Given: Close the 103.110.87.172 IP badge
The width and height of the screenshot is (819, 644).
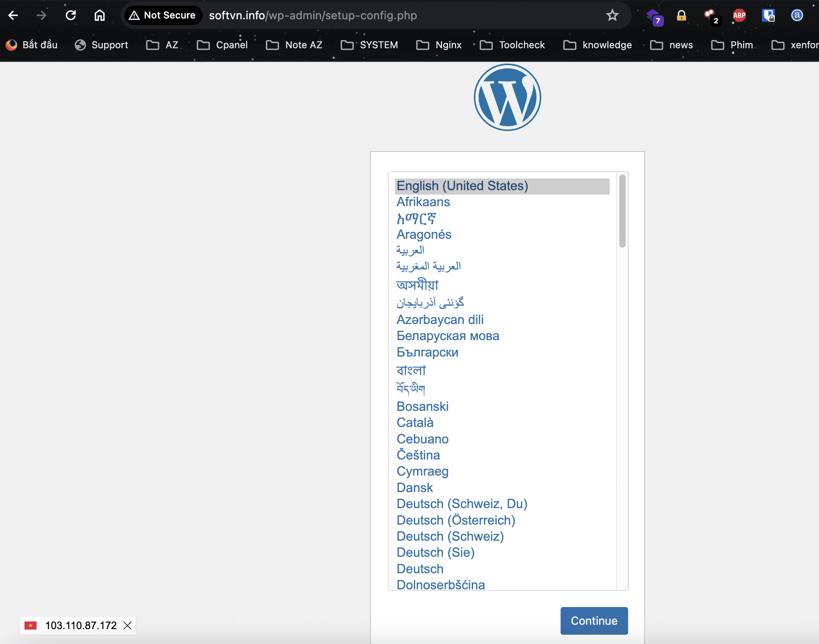Looking at the screenshot, I should tap(127, 626).
